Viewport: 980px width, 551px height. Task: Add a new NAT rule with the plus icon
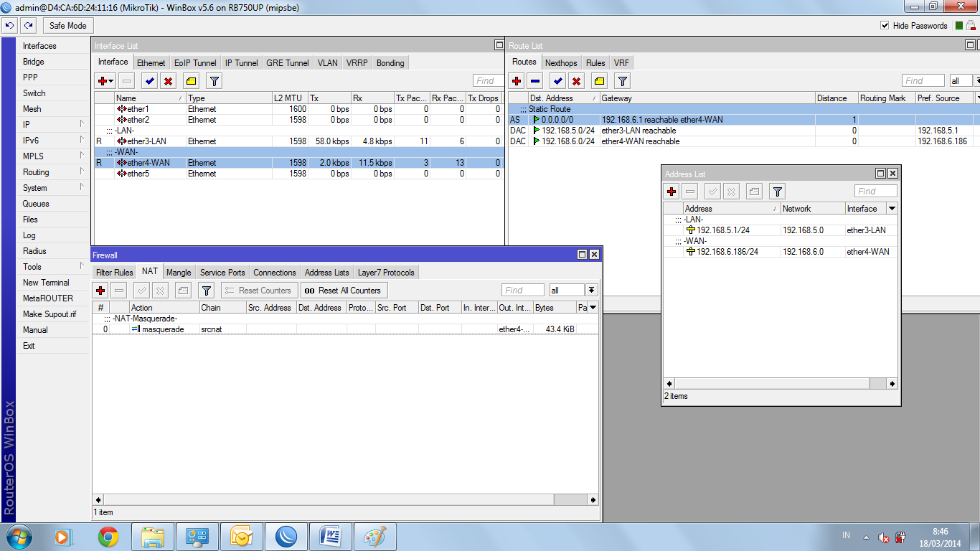point(99,290)
